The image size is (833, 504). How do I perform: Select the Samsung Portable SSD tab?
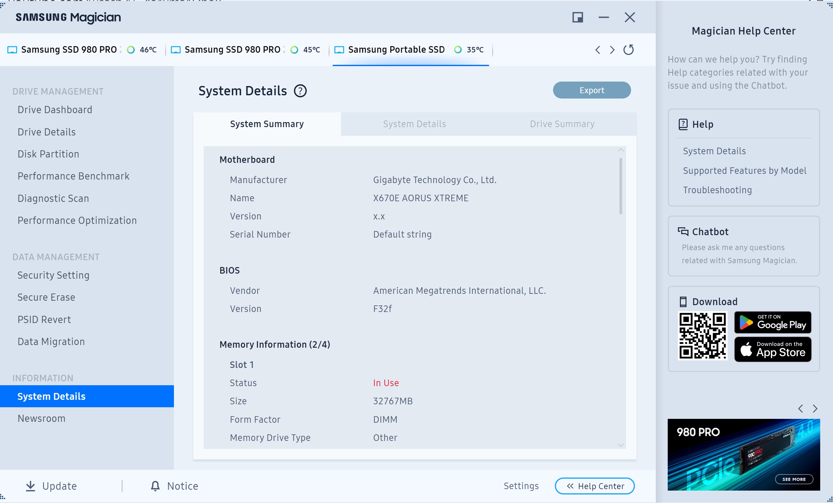410,50
